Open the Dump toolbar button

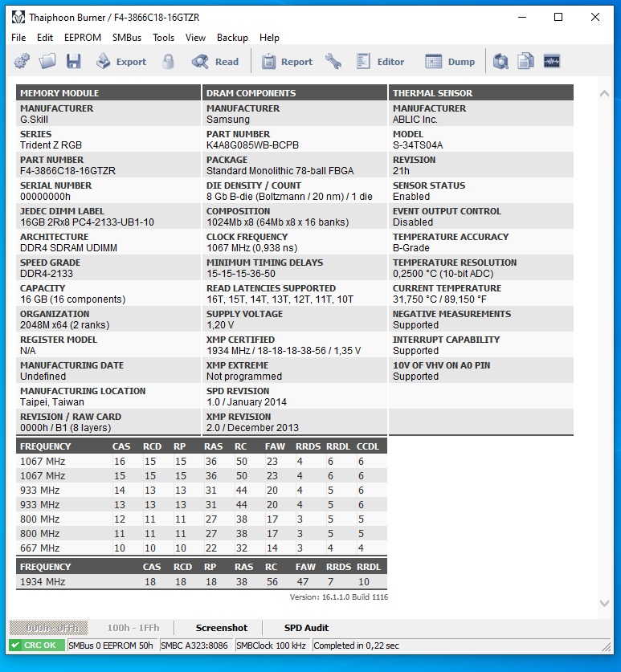pyautogui.click(x=450, y=62)
